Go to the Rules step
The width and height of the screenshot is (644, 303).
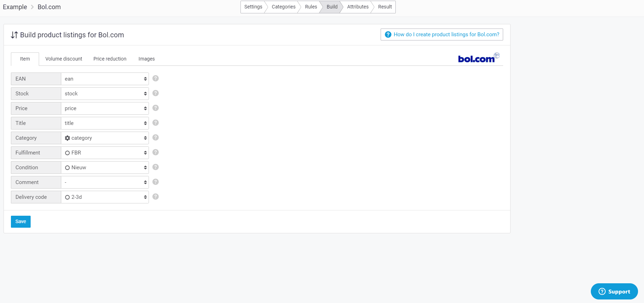[x=311, y=7]
